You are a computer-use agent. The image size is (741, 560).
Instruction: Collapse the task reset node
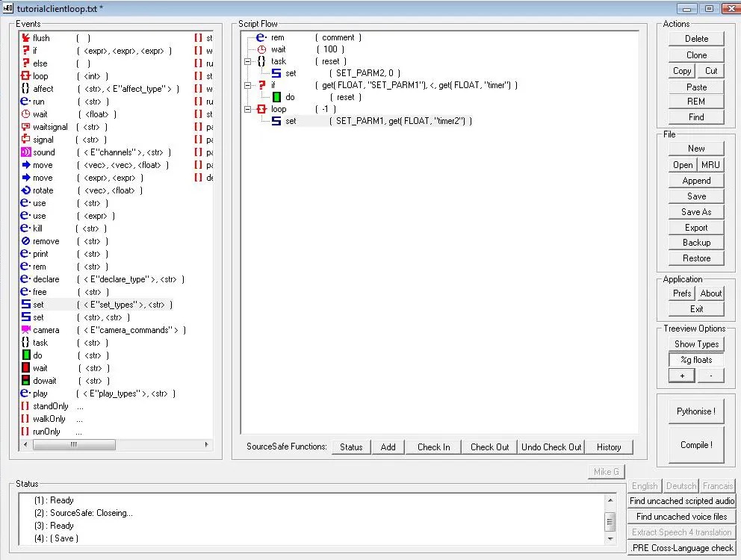pyautogui.click(x=248, y=61)
